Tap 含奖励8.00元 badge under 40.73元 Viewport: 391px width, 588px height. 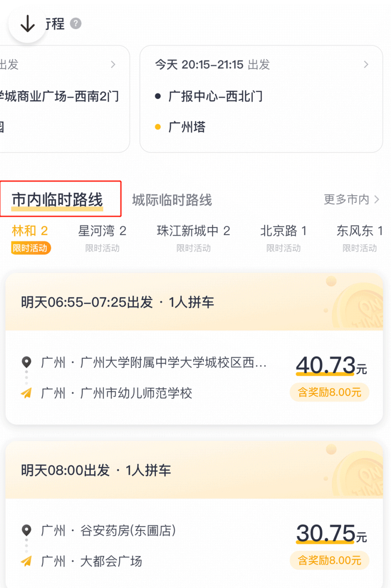tap(329, 392)
